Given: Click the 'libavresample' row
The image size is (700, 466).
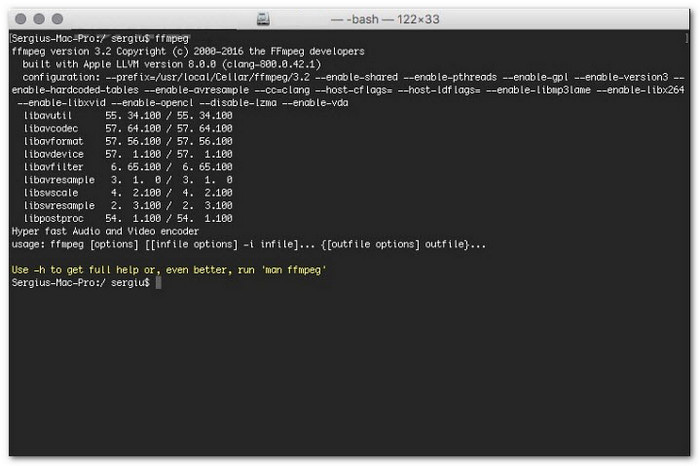Looking at the screenshot, I should pyautogui.click(x=128, y=180).
